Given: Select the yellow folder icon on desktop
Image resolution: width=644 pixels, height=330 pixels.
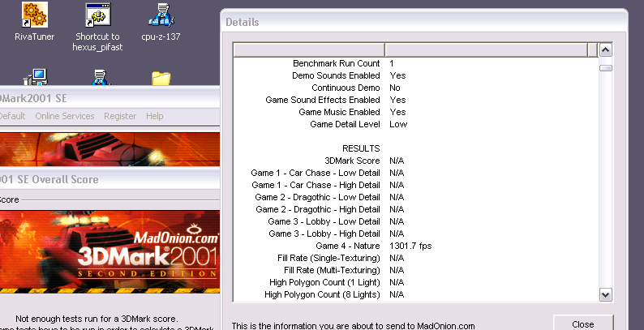Looking at the screenshot, I should 161,78.
